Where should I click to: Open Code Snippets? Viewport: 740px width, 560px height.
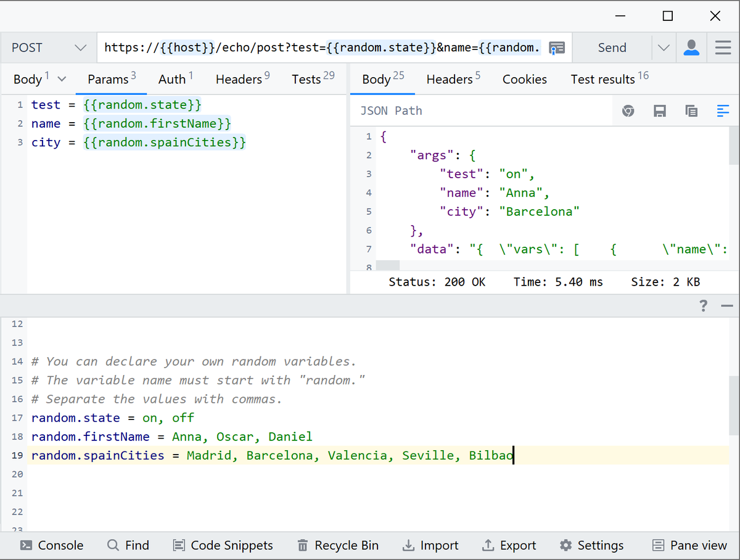[223, 545]
